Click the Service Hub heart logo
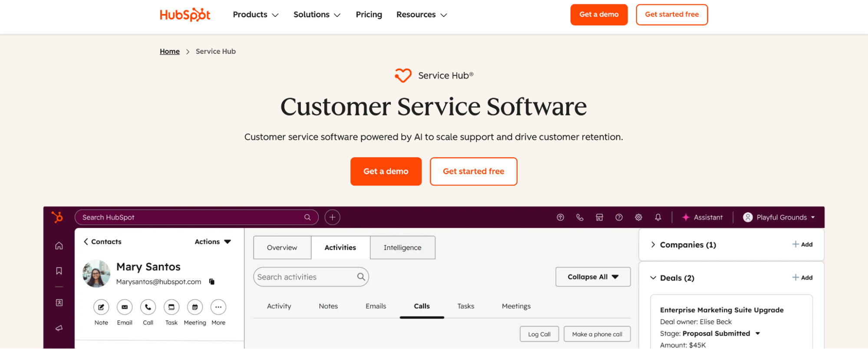The image size is (868, 349). (x=403, y=76)
